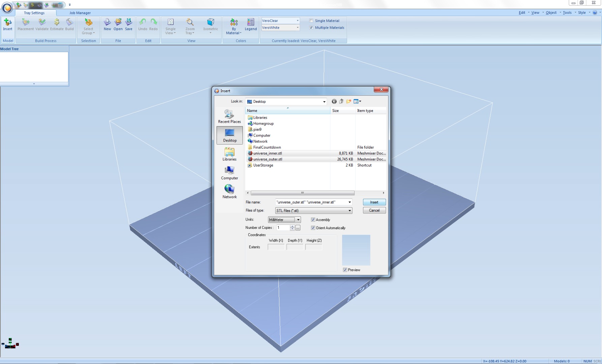Select Computer in places sidebar
This screenshot has height=364, width=602.
230,173
